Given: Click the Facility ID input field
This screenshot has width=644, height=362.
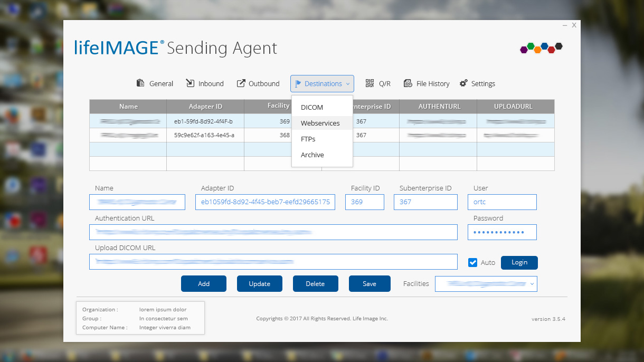Looking at the screenshot, I should coord(365,202).
